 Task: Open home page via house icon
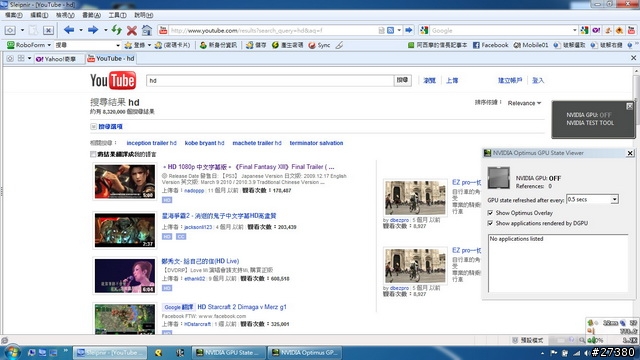click(x=147, y=30)
